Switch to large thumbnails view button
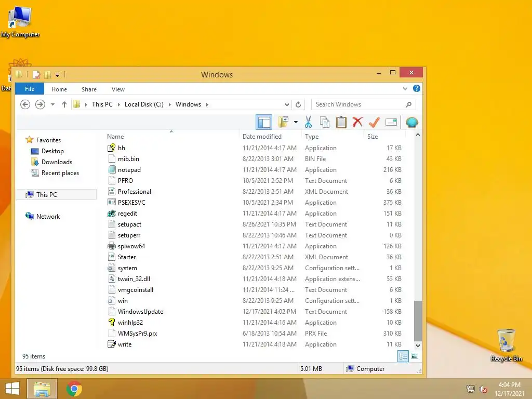This screenshot has height=399, width=532. [x=415, y=356]
